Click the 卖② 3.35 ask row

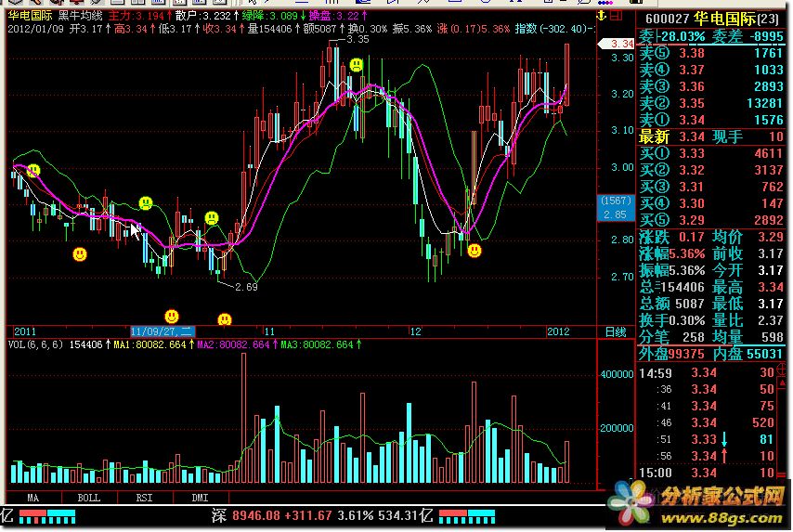click(x=711, y=103)
